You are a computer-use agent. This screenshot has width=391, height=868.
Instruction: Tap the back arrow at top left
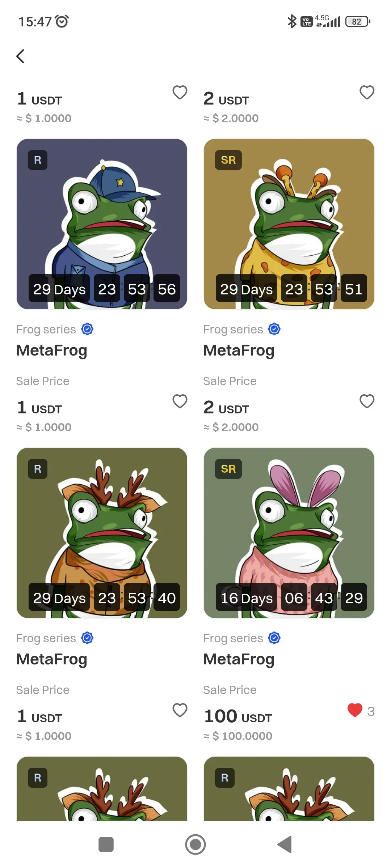(21, 56)
